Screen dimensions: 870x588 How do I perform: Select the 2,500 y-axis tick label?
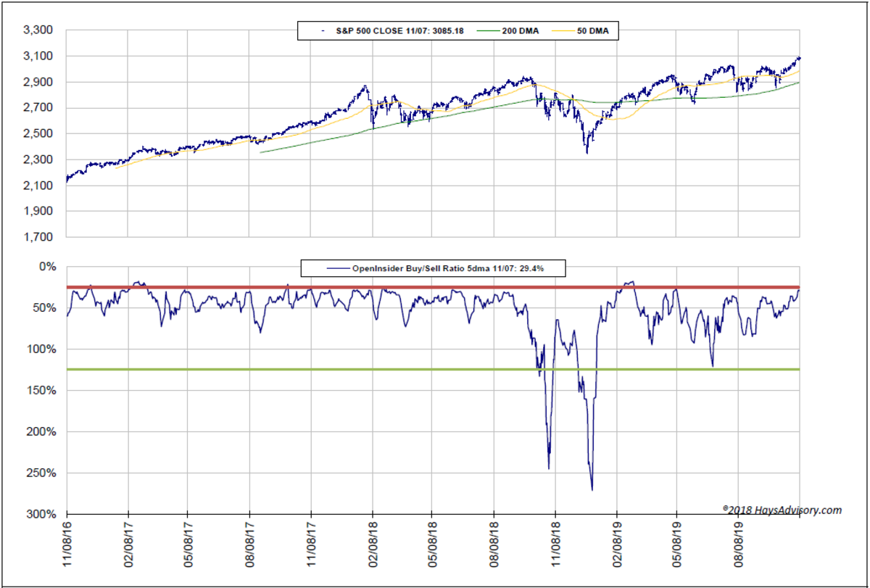(x=39, y=134)
